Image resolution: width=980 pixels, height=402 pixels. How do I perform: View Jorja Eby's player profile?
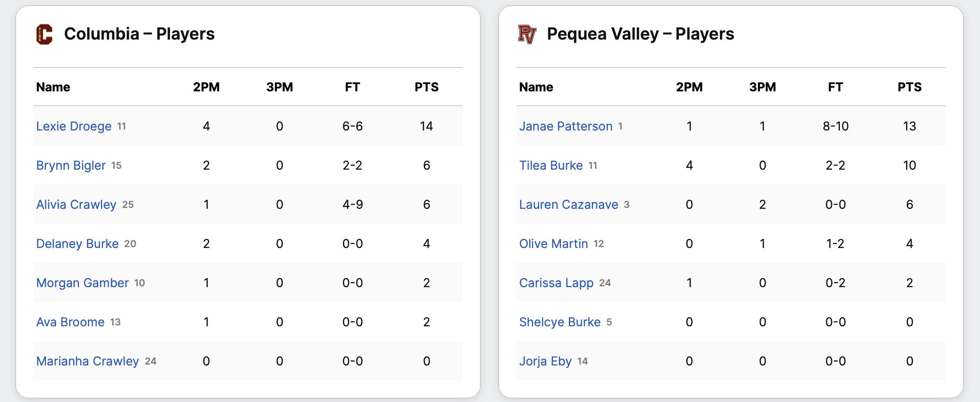pos(545,361)
